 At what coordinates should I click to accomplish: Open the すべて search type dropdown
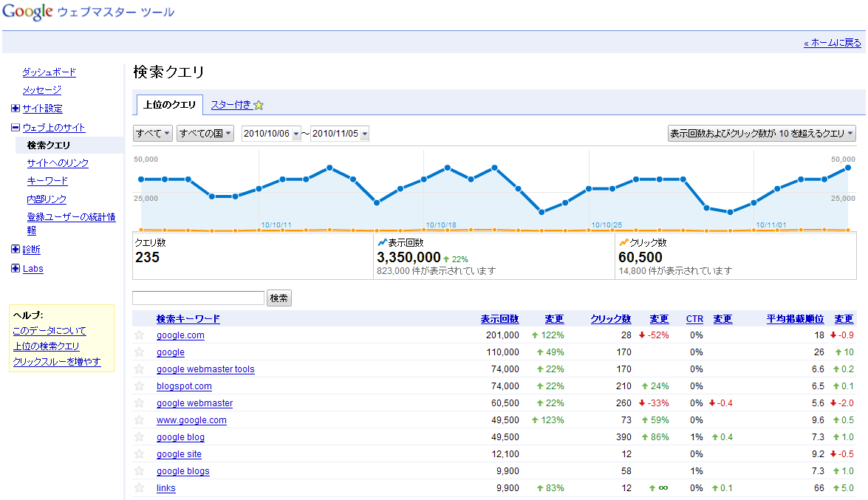[153, 134]
